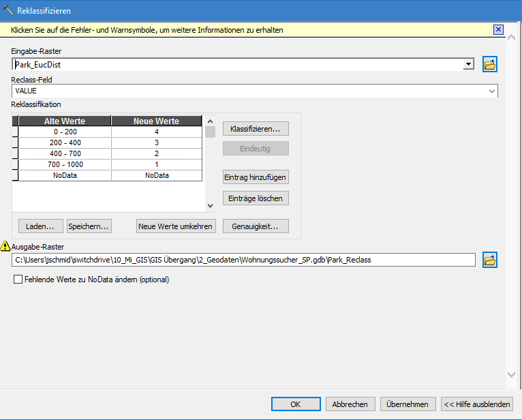Click Eintrag hinzufügen to add an entry

click(x=256, y=177)
